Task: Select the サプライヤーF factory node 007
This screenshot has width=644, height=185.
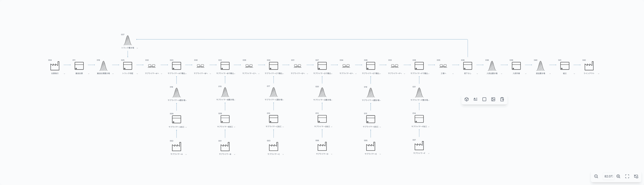Action: pyautogui.click(x=419, y=146)
